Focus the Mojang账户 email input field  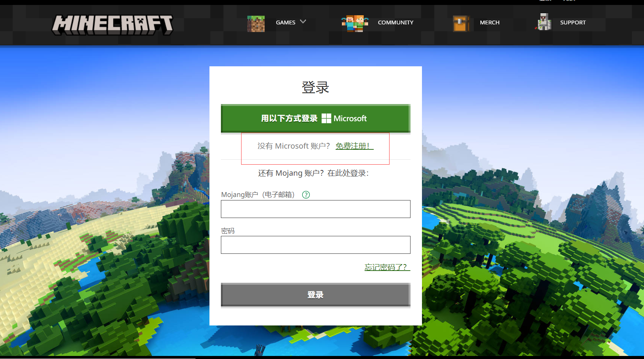coord(316,209)
